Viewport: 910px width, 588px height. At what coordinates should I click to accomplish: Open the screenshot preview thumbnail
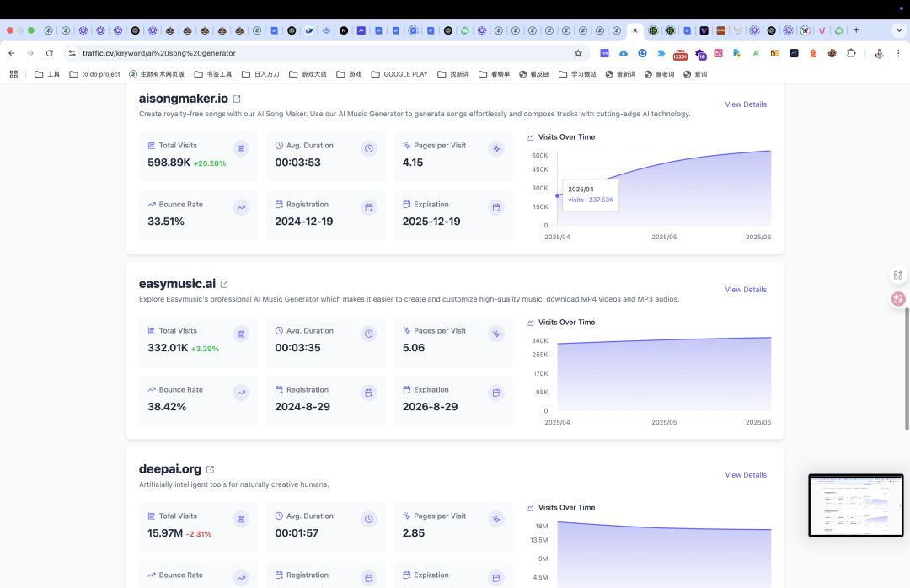click(x=856, y=505)
